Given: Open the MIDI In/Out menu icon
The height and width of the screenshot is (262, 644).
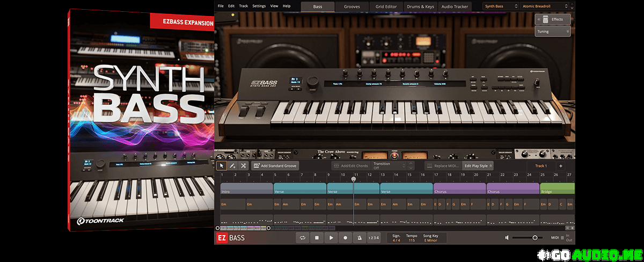Looking at the screenshot, I should pos(555,237).
